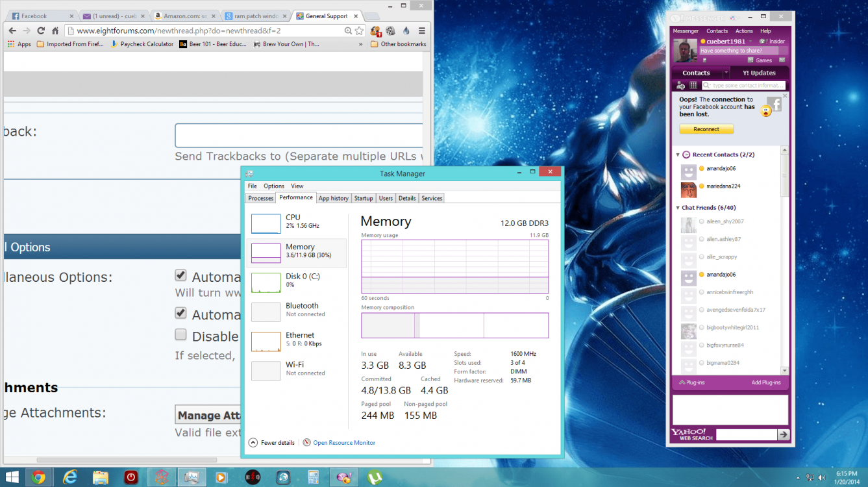Click Chrome's back arrow
868x487 pixels.
point(13,31)
